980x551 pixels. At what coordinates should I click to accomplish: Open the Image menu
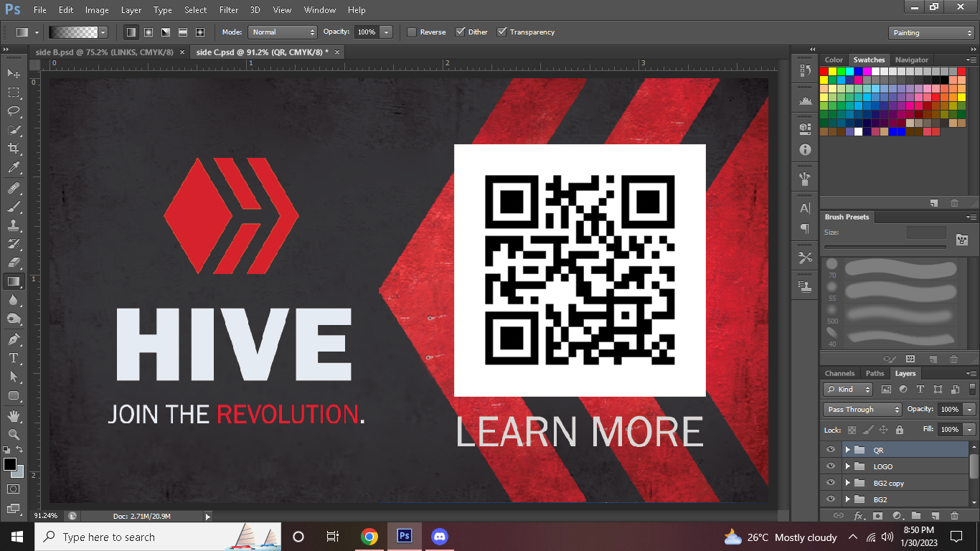[x=97, y=10]
